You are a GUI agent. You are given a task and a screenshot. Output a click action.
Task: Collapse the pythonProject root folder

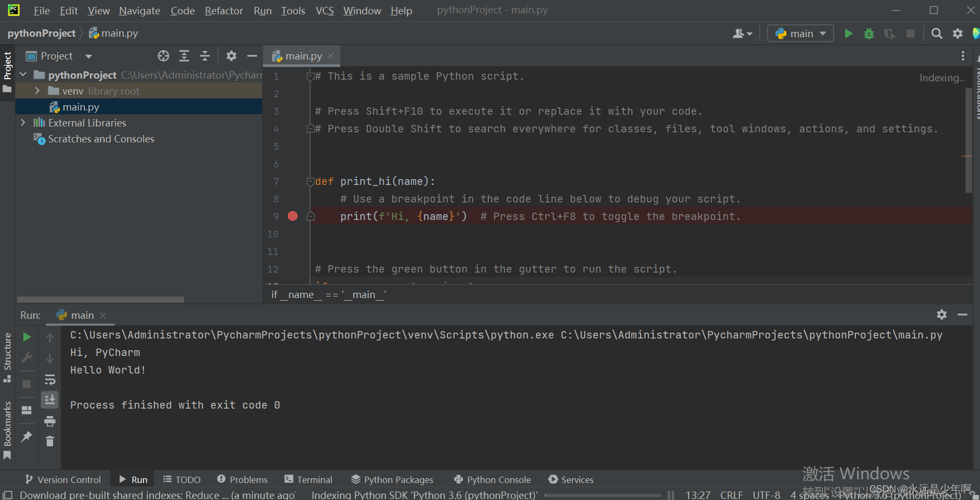[23, 75]
